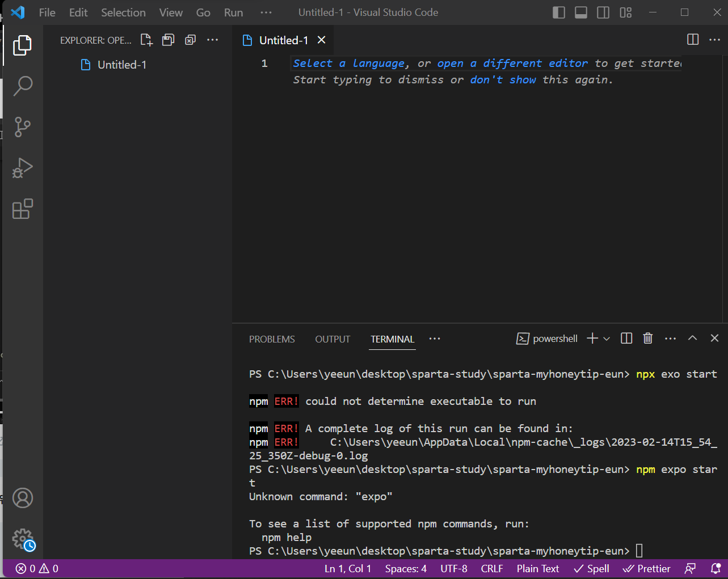Image resolution: width=728 pixels, height=579 pixels.
Task: Open the View menu
Action: pos(171,12)
